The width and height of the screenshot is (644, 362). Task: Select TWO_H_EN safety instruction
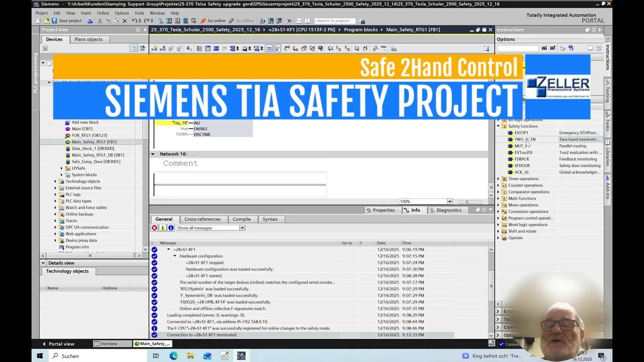(525, 139)
